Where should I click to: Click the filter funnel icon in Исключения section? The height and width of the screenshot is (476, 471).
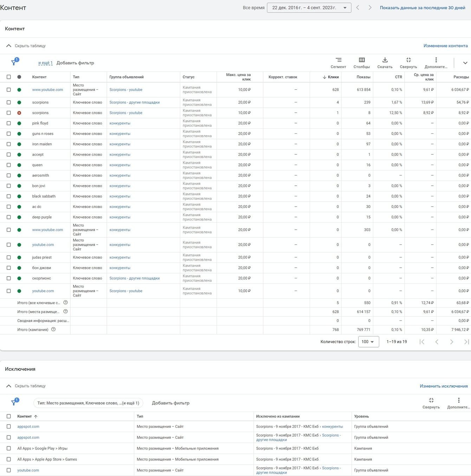tap(14, 403)
